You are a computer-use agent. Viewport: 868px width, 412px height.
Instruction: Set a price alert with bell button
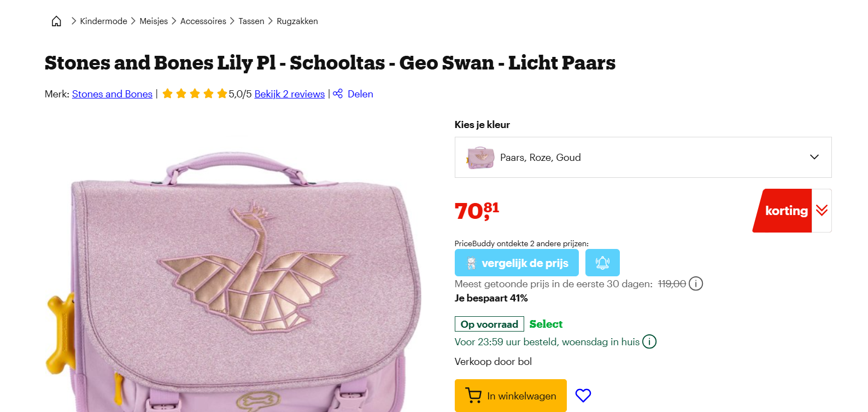[602, 263]
